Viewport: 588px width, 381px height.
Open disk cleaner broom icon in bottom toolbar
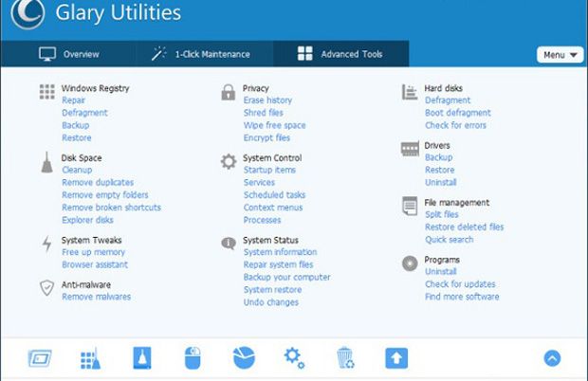(142, 358)
